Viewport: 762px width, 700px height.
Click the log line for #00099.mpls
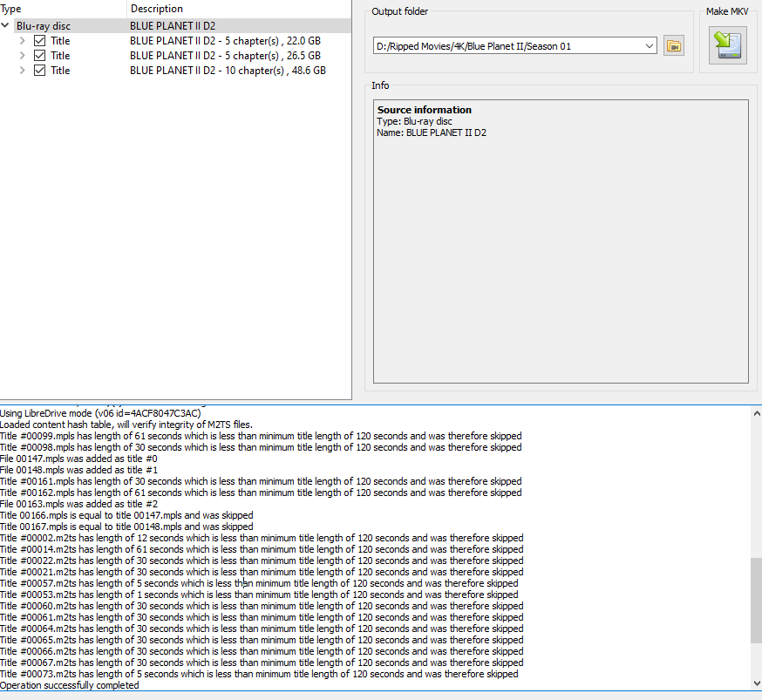coord(261,436)
